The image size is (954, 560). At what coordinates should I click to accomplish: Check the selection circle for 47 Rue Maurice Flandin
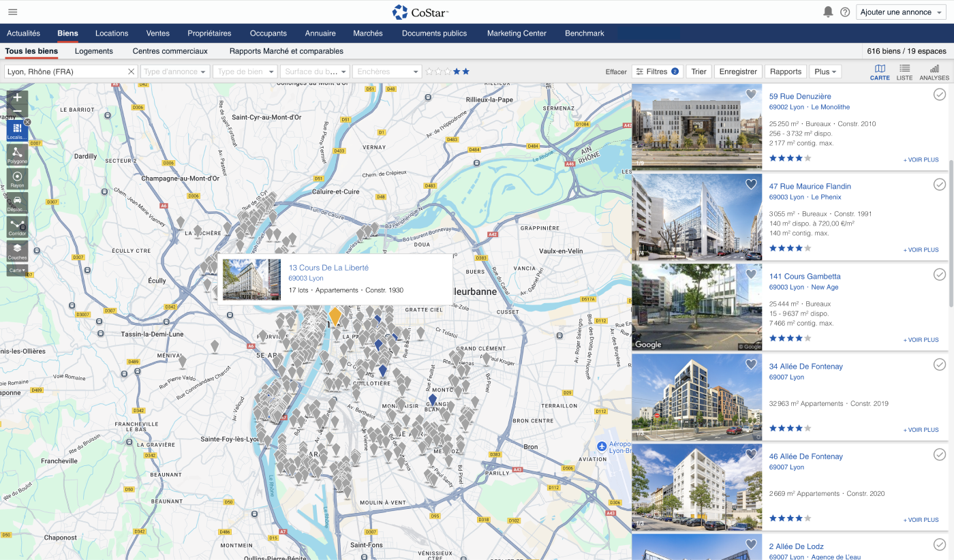pyautogui.click(x=940, y=185)
